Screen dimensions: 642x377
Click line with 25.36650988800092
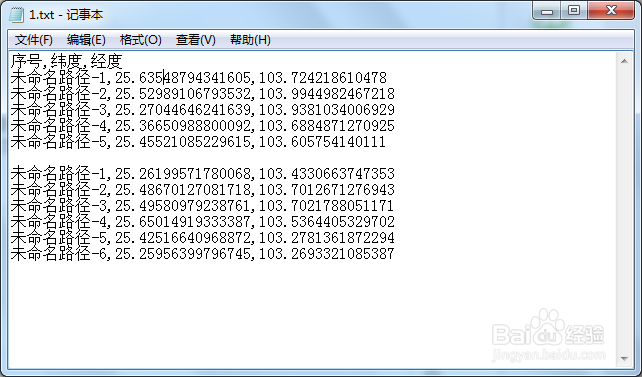pos(203,126)
